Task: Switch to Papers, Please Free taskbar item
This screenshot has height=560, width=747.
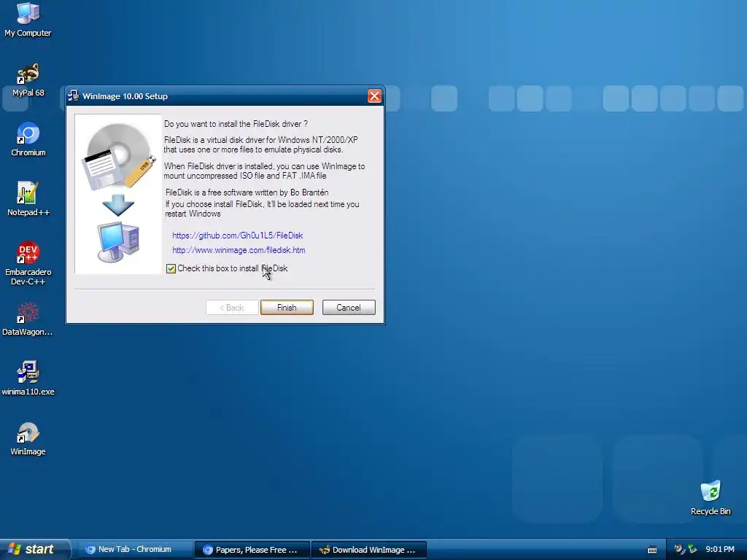Action: (252, 550)
